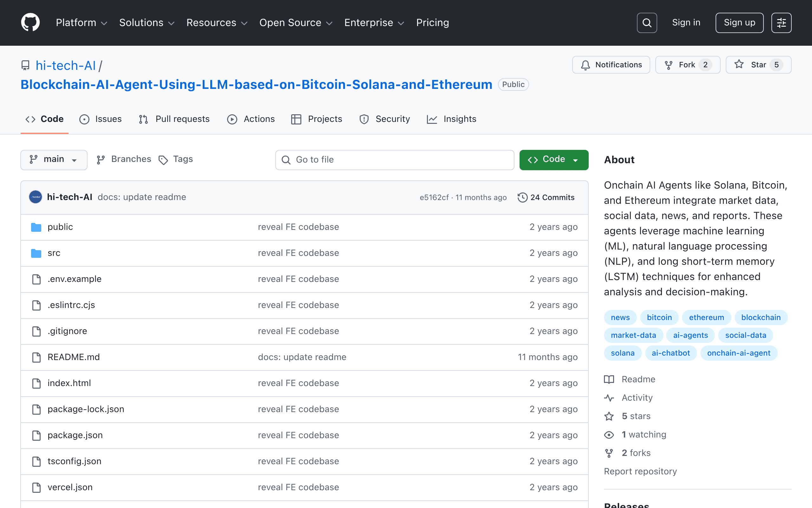Click the tsconfig.json file icon
The image size is (812, 508).
(36, 462)
